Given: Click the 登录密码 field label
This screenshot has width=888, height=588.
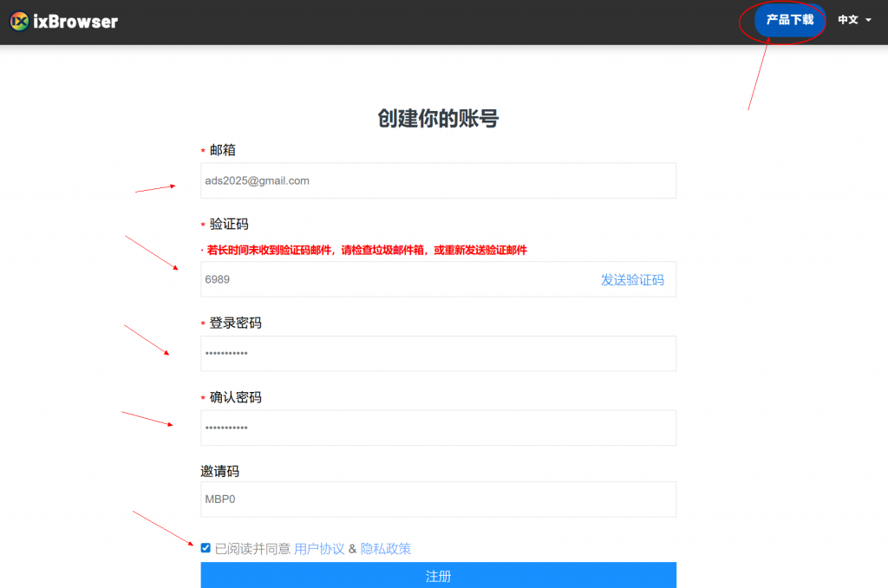Looking at the screenshot, I should pyautogui.click(x=235, y=323).
